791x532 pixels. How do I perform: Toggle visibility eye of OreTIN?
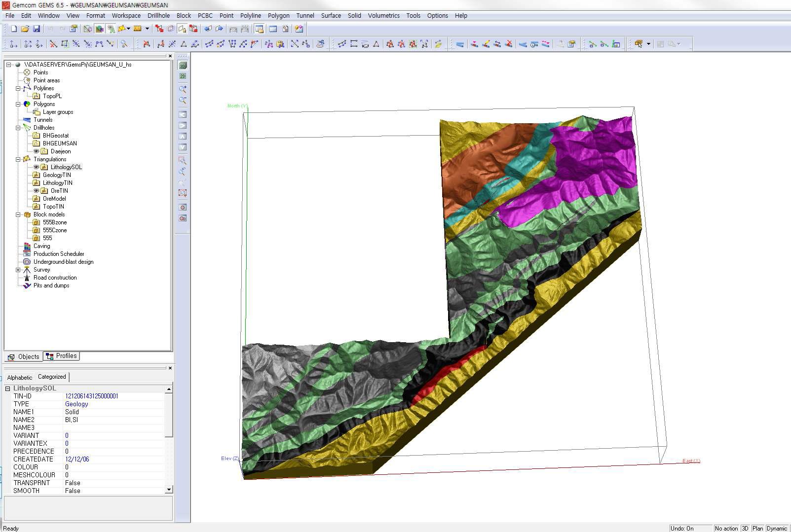[x=36, y=191]
